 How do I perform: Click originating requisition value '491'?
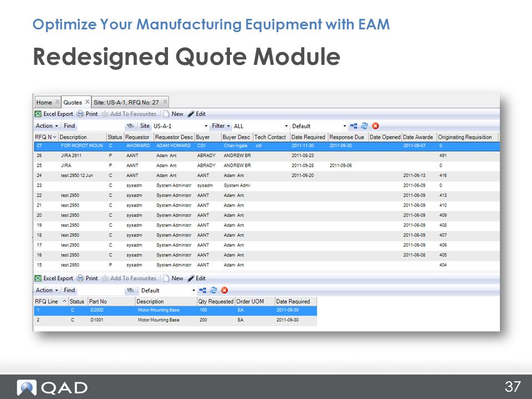click(443, 155)
